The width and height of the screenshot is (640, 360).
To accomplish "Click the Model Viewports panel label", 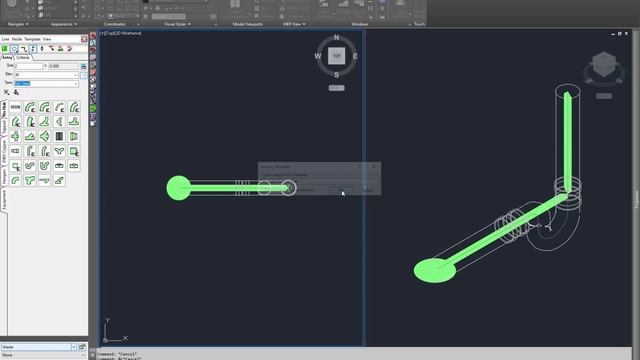I will click(x=248, y=24).
